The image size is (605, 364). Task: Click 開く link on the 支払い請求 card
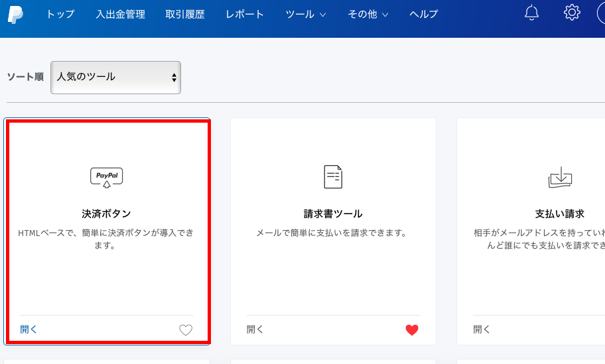pyautogui.click(x=482, y=329)
